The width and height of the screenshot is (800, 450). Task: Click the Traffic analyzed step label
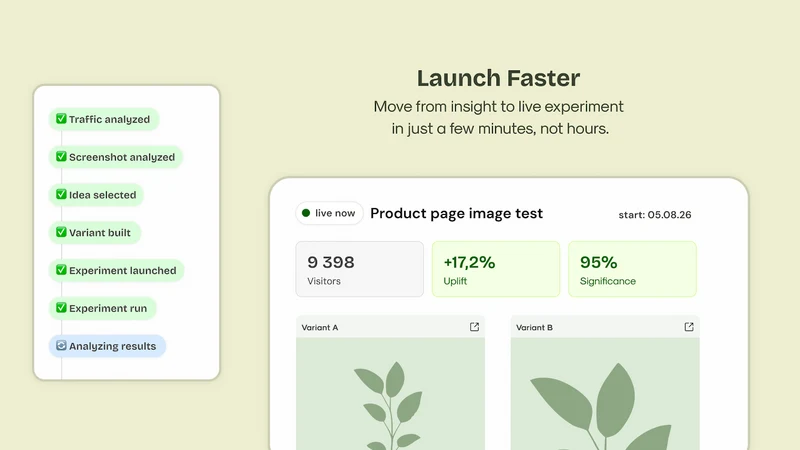(x=110, y=119)
